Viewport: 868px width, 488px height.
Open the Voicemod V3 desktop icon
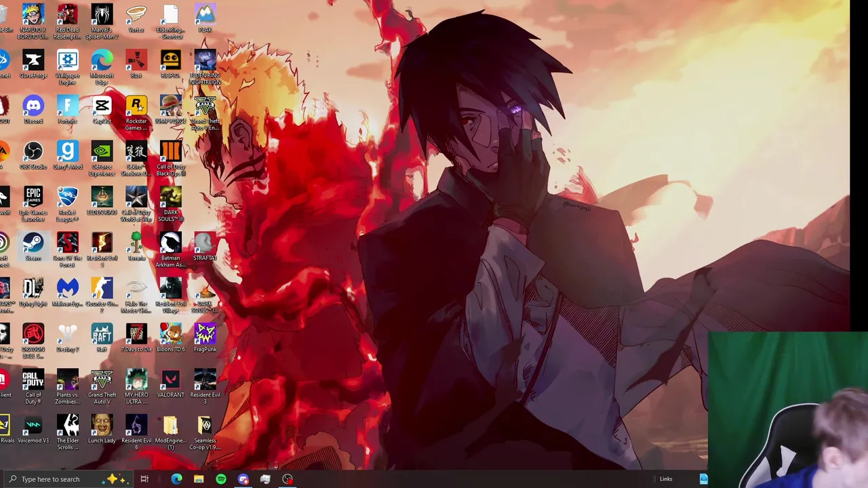pos(33,429)
